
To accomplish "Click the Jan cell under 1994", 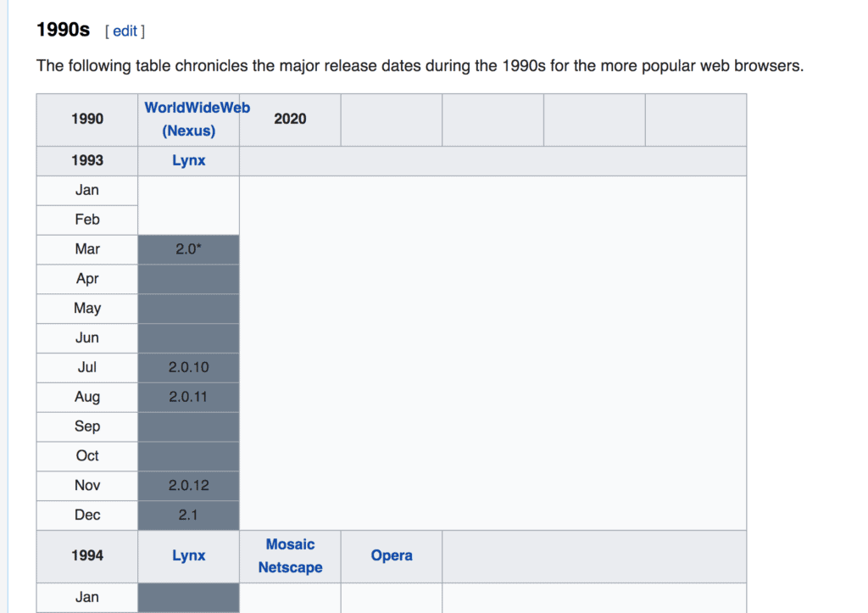I will point(87,598).
